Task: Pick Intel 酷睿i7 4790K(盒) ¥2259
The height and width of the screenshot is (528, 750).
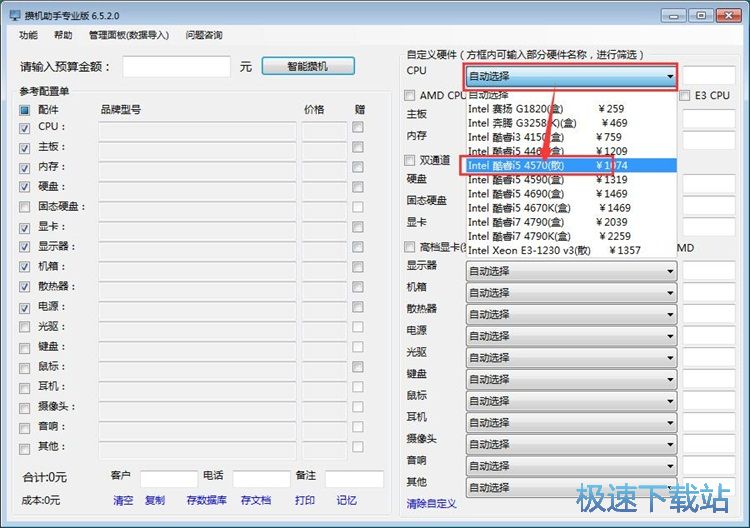Action: click(571, 236)
